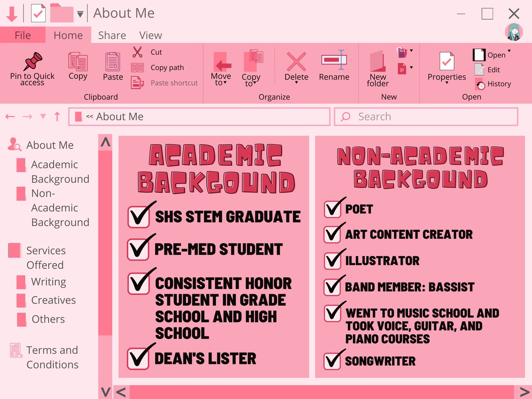532x399 pixels.
Task: Toggle the Poet checkbox
Action: [333, 209]
